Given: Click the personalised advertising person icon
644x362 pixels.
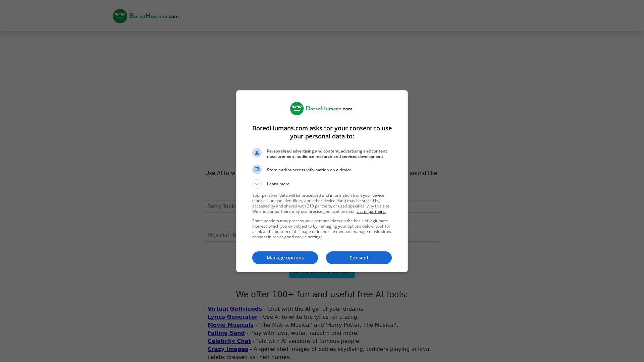Looking at the screenshot, I should (x=257, y=153).
